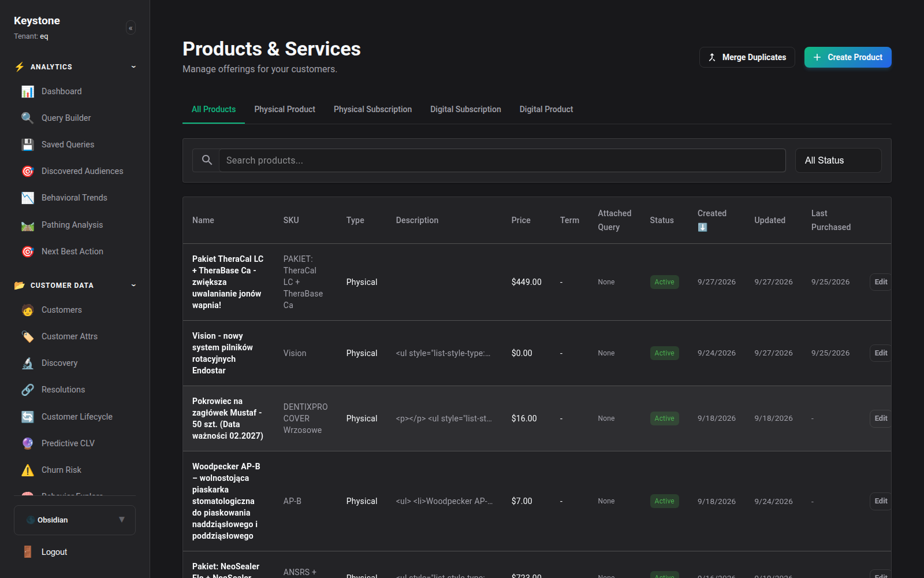Collapse the Customer Data section chevron

click(133, 286)
